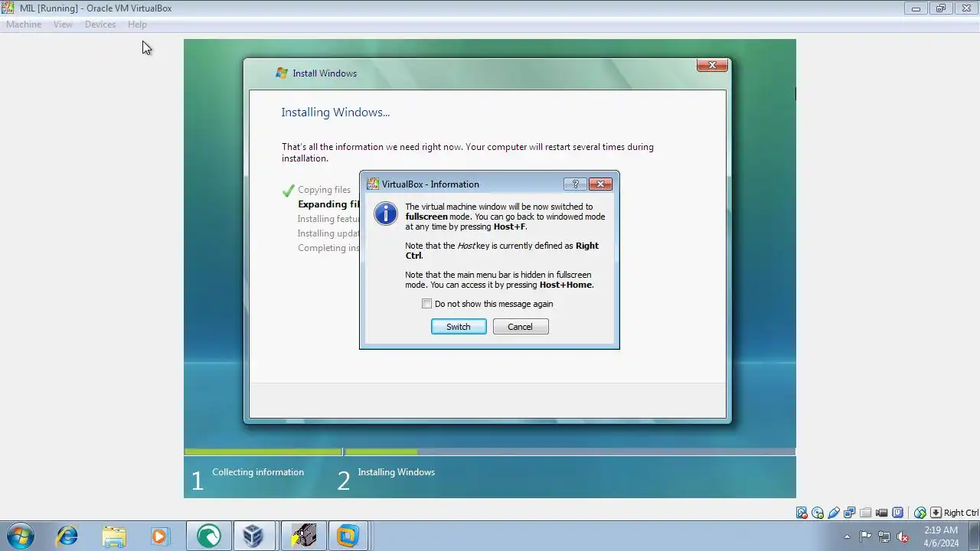This screenshot has height=551, width=980.
Task: Click the 'Copying files' step text
Action: [x=324, y=190]
